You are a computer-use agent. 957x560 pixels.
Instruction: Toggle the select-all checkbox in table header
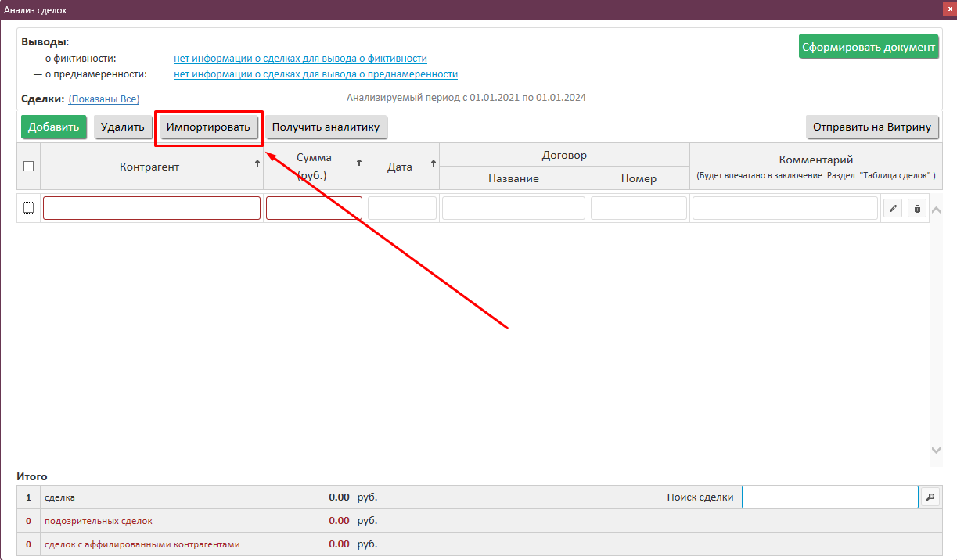pyautogui.click(x=29, y=166)
